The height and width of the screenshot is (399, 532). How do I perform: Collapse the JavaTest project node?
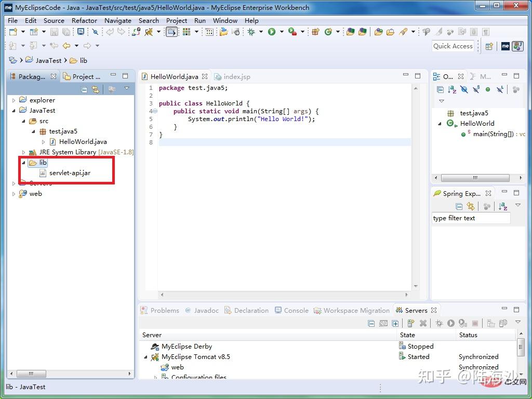click(14, 111)
